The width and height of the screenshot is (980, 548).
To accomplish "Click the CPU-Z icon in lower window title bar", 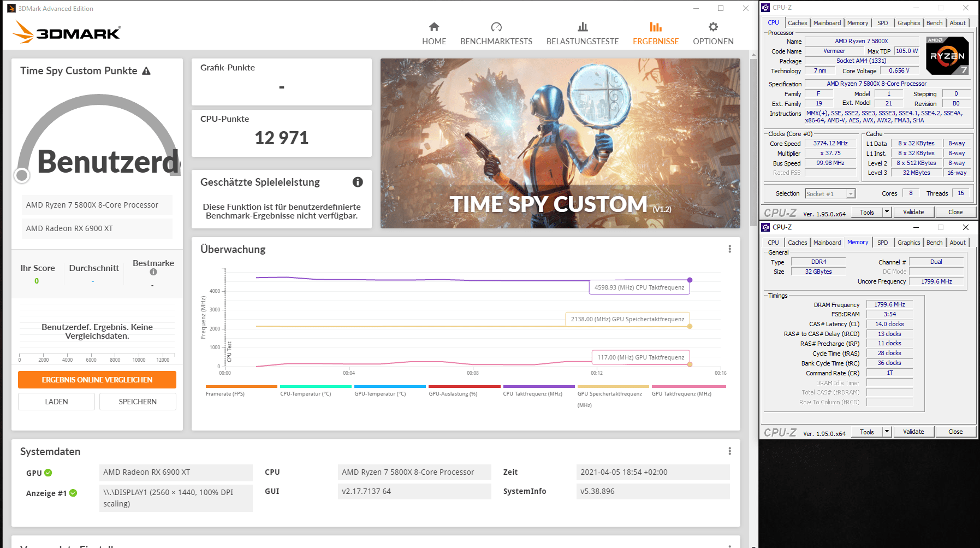I will pyautogui.click(x=765, y=227).
